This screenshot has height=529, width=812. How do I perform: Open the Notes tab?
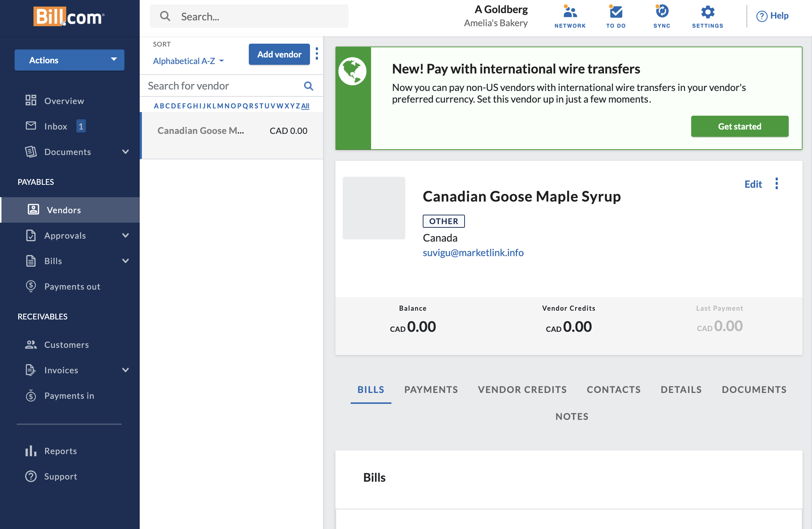click(x=572, y=417)
